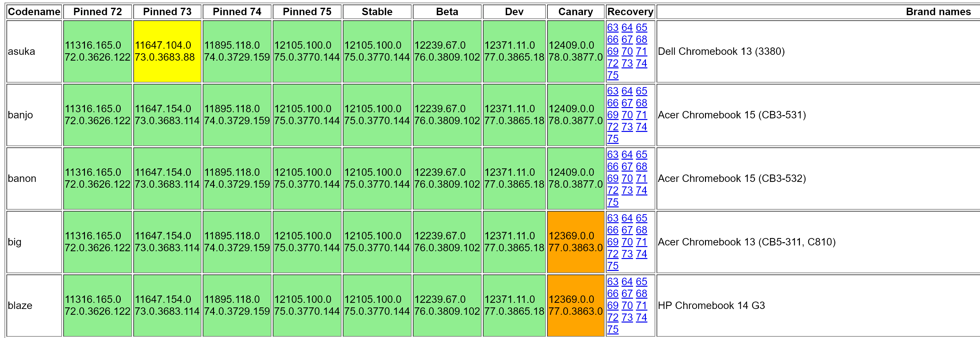This screenshot has height=338, width=980.
Task: Click recovery link 74 in banon row
Action: point(641,191)
